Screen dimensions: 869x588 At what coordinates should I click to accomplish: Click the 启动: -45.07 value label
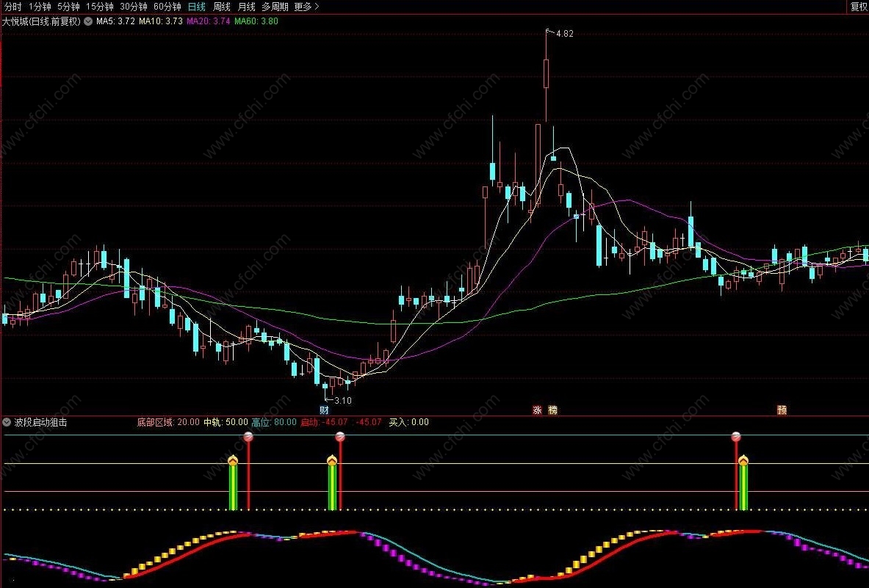click(x=324, y=422)
